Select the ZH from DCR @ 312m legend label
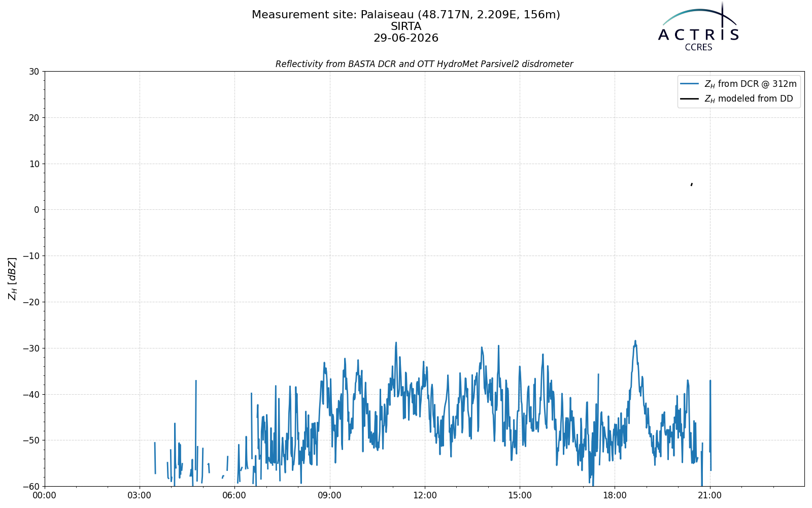Image resolution: width=812 pixels, height=508 pixels. (751, 84)
